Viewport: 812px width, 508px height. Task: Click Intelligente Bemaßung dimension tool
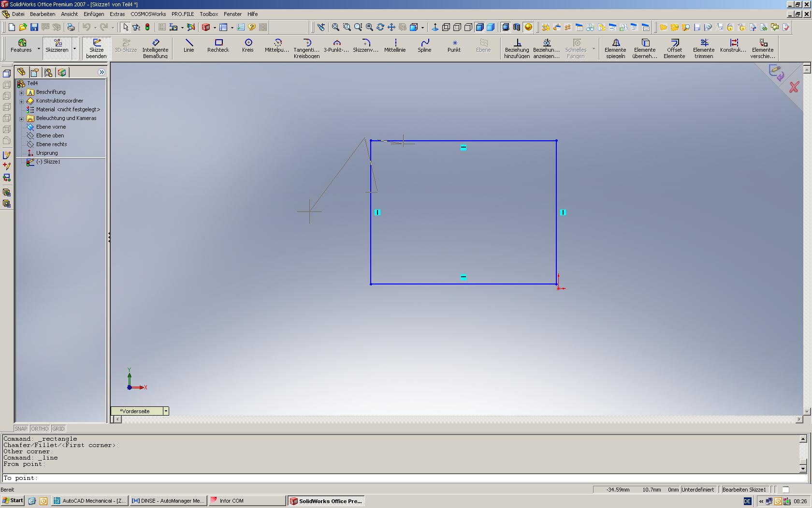pyautogui.click(x=155, y=48)
